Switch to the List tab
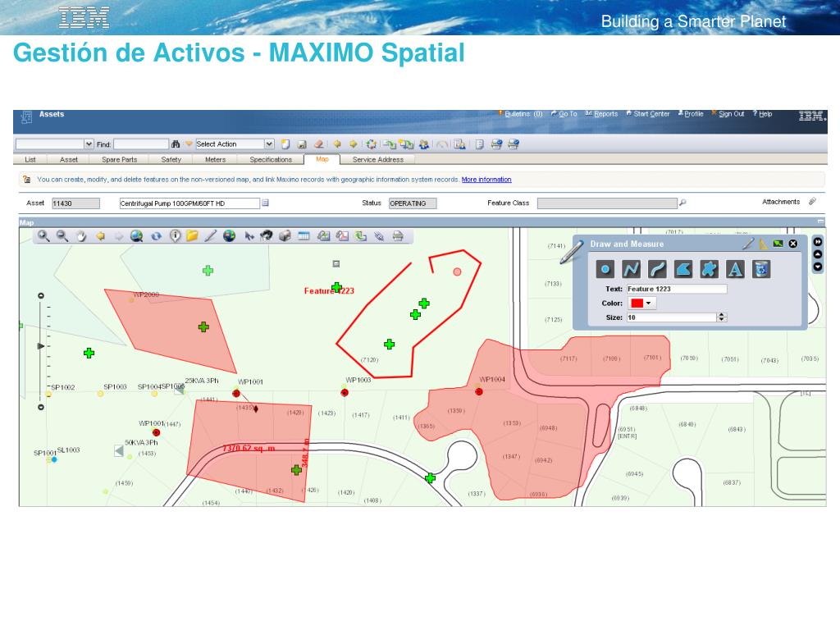 click(30, 160)
